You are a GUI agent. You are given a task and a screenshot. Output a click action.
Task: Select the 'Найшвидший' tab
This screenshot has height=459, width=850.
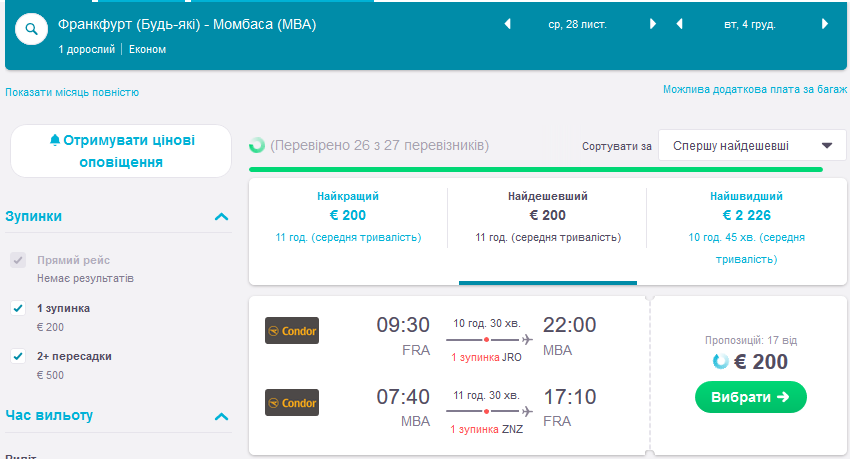tap(746, 216)
